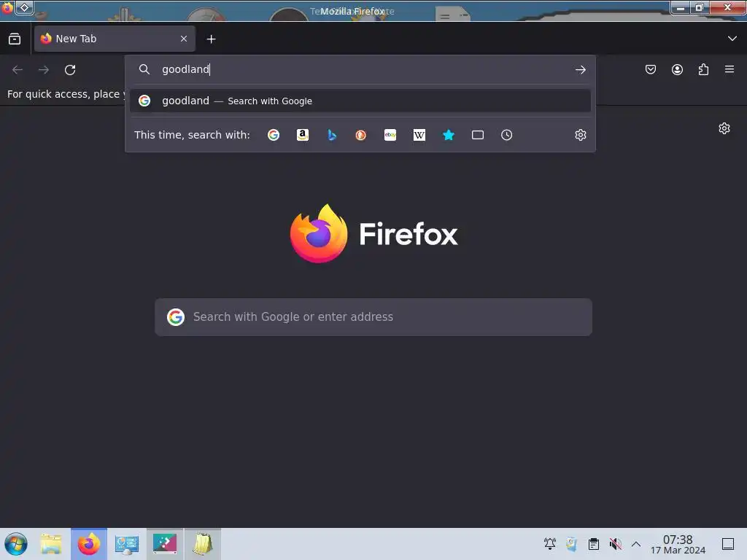This screenshot has height=560, width=747.
Task: Go back one page
Action: 18,70
